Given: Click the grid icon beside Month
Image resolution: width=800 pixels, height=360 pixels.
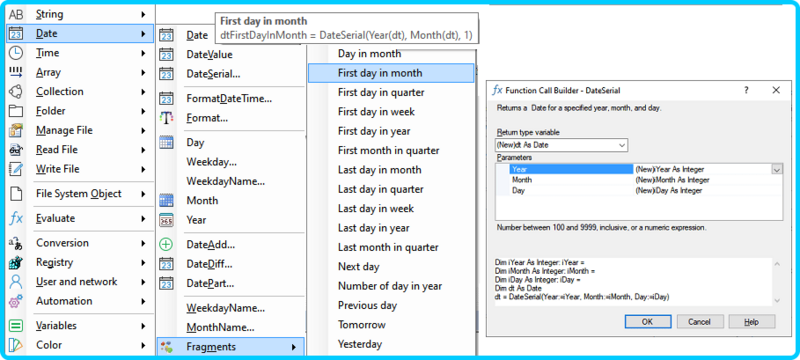Looking at the screenshot, I should pos(166,201).
